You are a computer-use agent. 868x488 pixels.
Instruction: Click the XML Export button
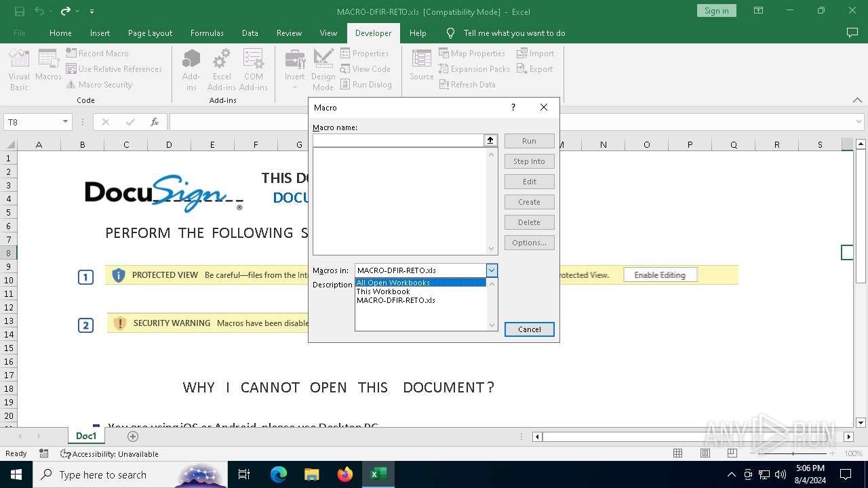point(534,68)
